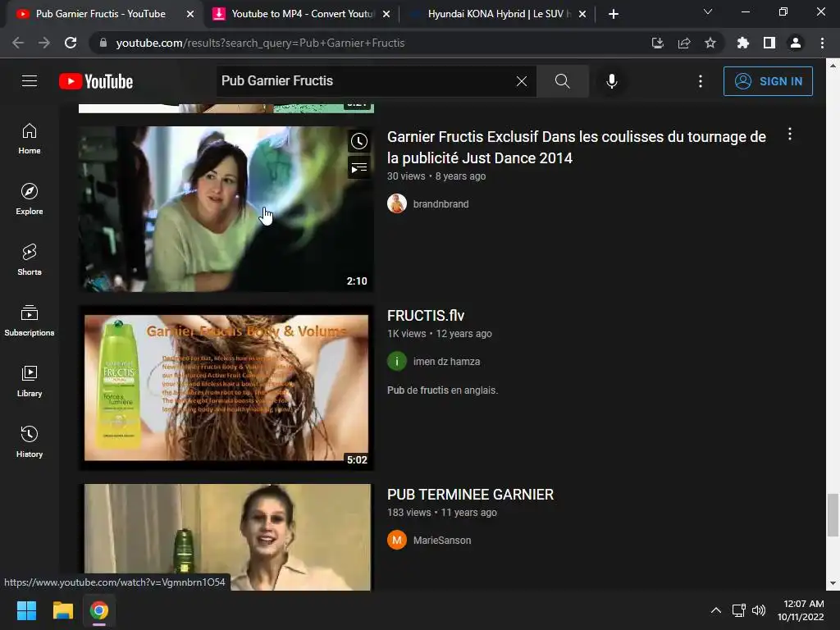The width and height of the screenshot is (840, 630).
Task: Switch to Youtube to MP4 tab
Action: (x=303, y=14)
